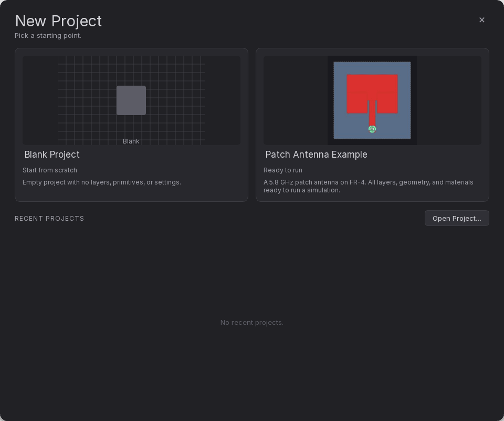The height and width of the screenshot is (421, 504).
Task: Click the "No recent projects." message
Action: pos(251,323)
